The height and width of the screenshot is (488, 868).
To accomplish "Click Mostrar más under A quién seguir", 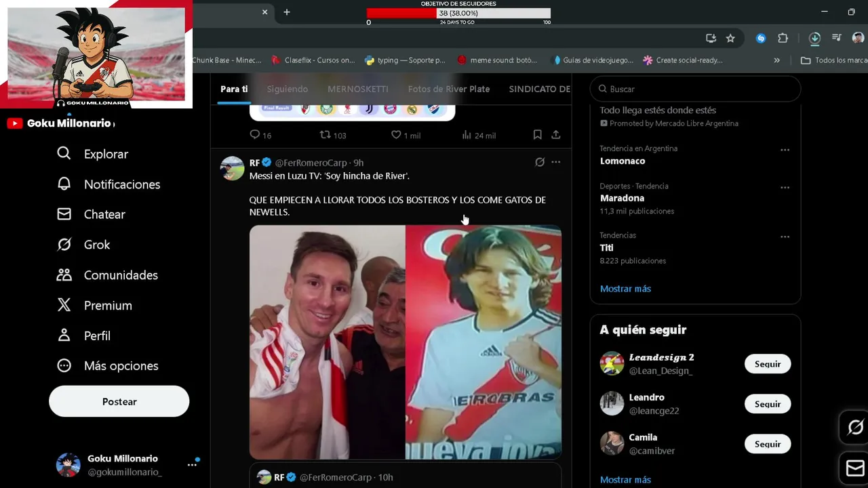I will coord(625,480).
